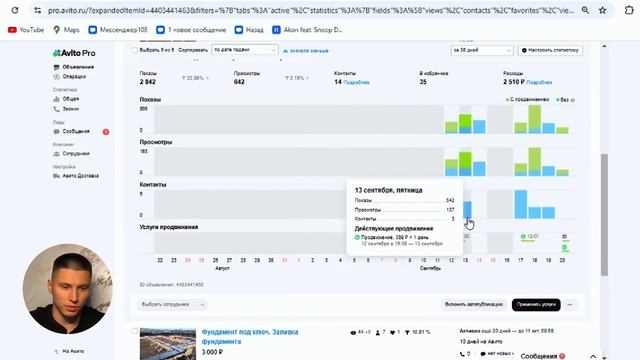Reload the page with the browser refresh icon
This screenshot has height=360, width=640.
pyautogui.click(x=15, y=10)
